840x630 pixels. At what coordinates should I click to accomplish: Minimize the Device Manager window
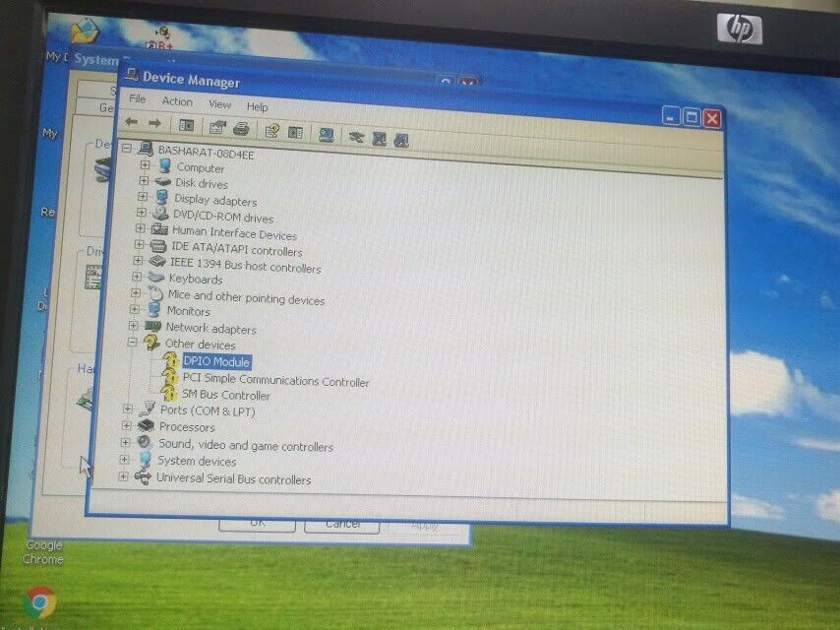[671, 116]
